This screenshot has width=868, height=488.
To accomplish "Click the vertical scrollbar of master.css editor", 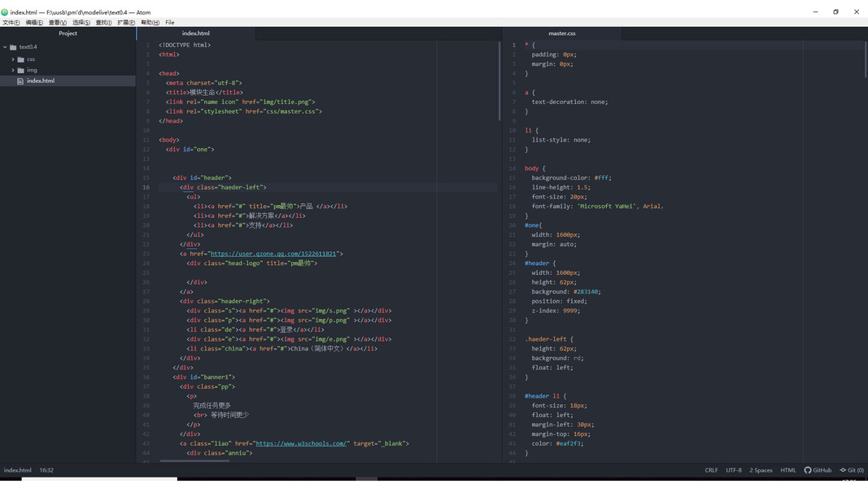I will [x=866, y=59].
